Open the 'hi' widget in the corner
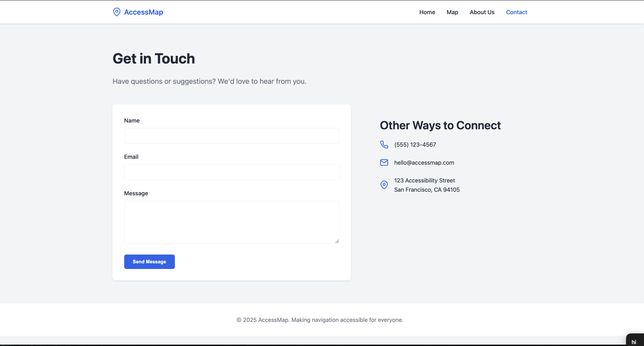The height and width of the screenshot is (346, 644). click(x=634, y=341)
